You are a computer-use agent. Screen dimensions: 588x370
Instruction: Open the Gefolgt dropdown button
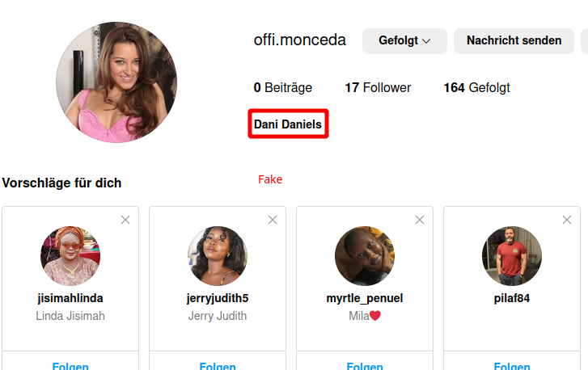[x=404, y=41]
